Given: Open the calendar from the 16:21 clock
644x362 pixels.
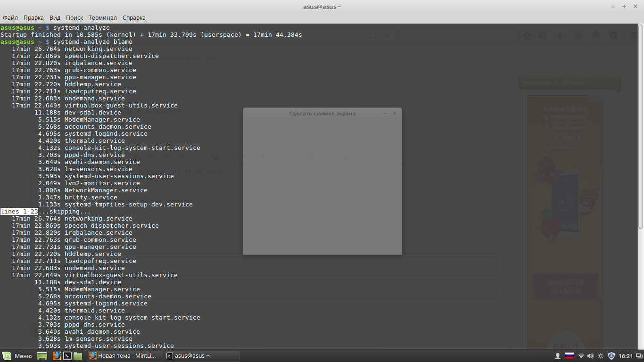Looking at the screenshot, I should coord(625,356).
